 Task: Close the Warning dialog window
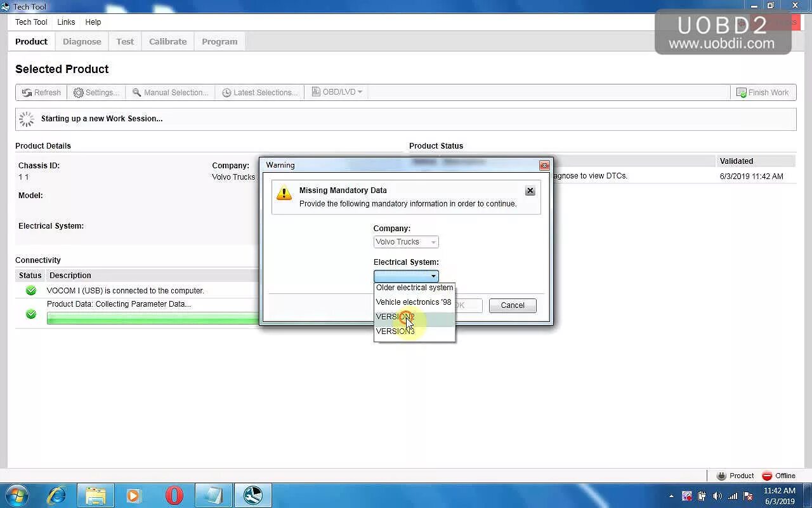(x=544, y=165)
